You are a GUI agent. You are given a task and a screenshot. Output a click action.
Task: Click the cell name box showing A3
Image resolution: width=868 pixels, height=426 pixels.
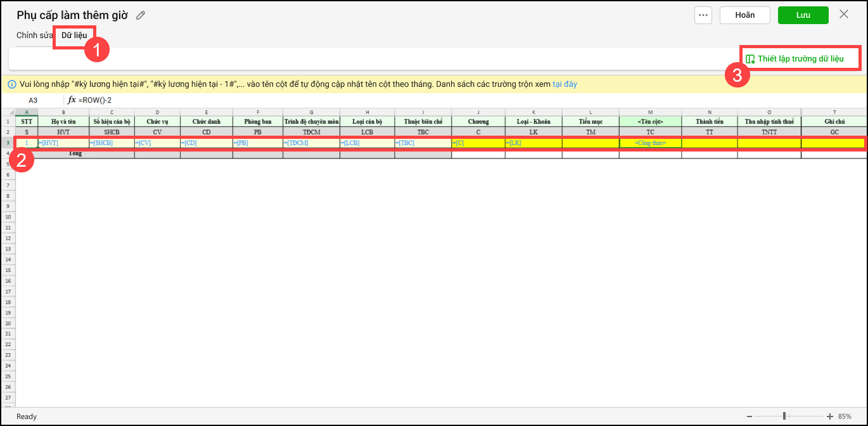33,100
